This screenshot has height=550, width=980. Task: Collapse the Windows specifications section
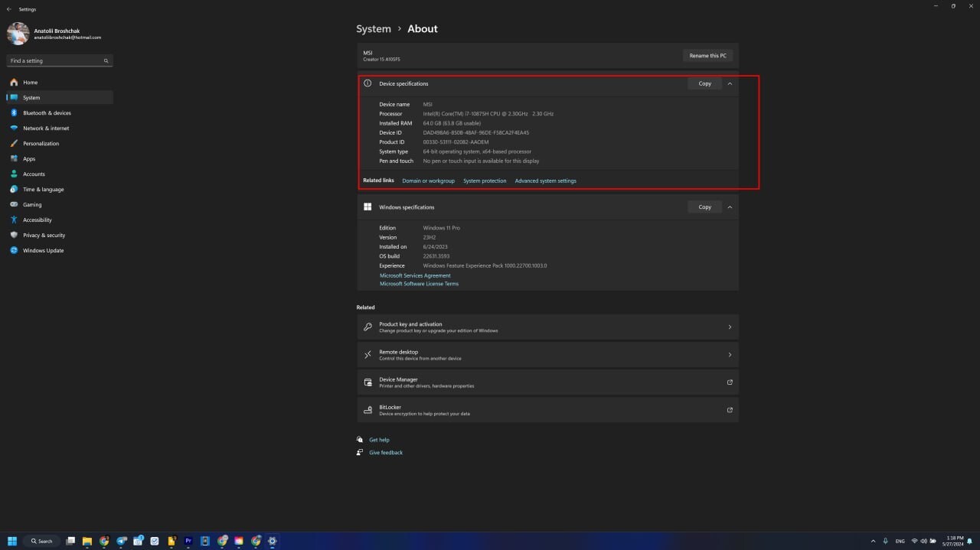(x=730, y=207)
